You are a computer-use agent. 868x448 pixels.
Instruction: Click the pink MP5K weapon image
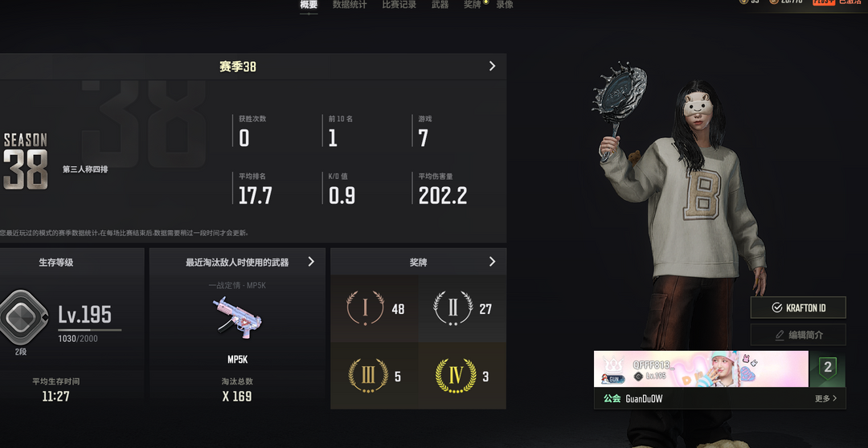(x=237, y=319)
